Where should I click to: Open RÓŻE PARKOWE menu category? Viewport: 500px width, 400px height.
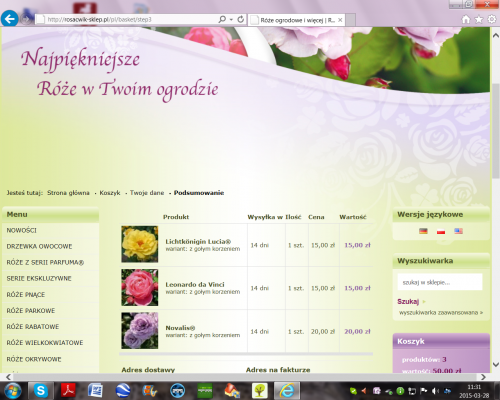[31, 311]
